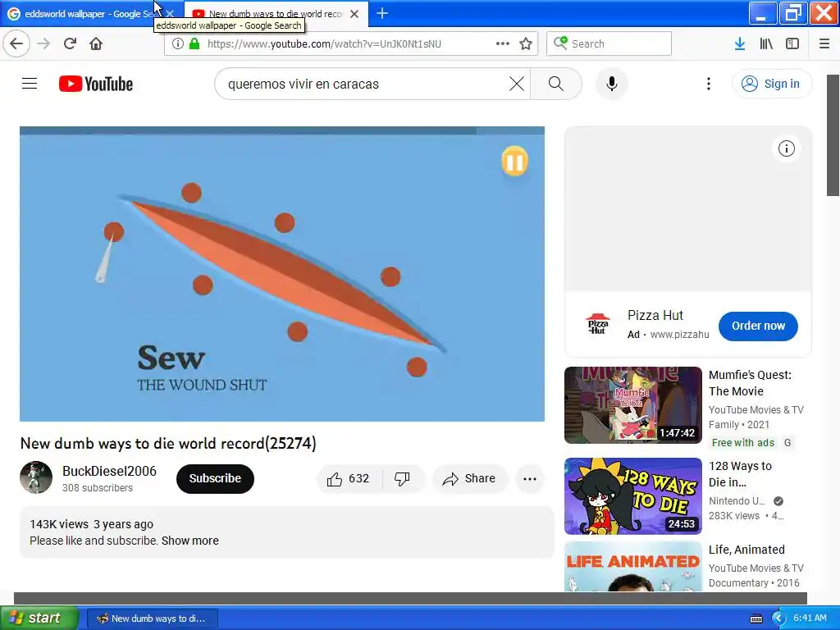Focus the Firefox Search box

point(609,43)
